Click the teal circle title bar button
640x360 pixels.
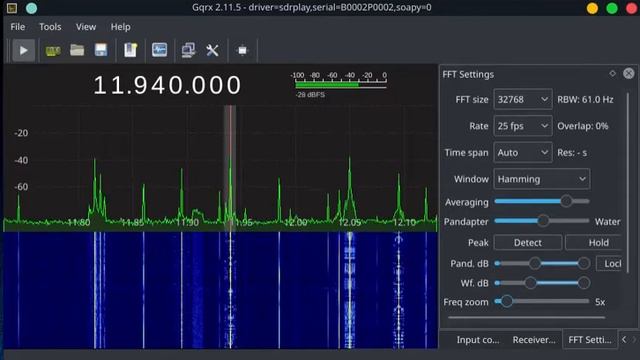31,8
